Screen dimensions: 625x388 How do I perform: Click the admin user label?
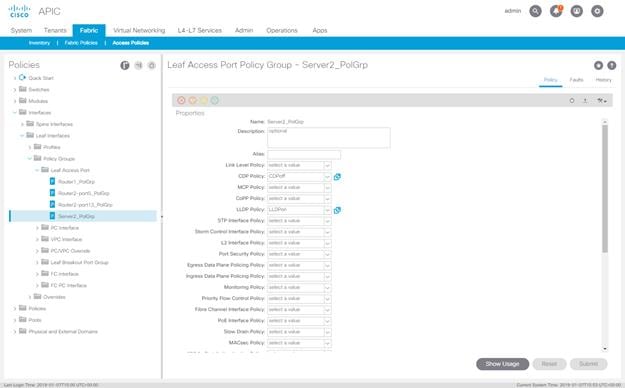pyautogui.click(x=513, y=11)
